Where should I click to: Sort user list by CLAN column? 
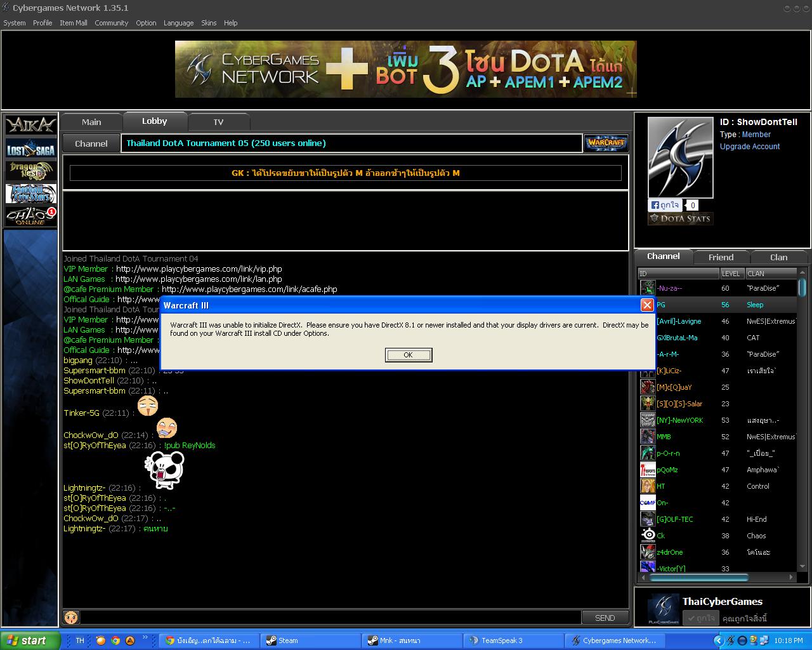771,274
